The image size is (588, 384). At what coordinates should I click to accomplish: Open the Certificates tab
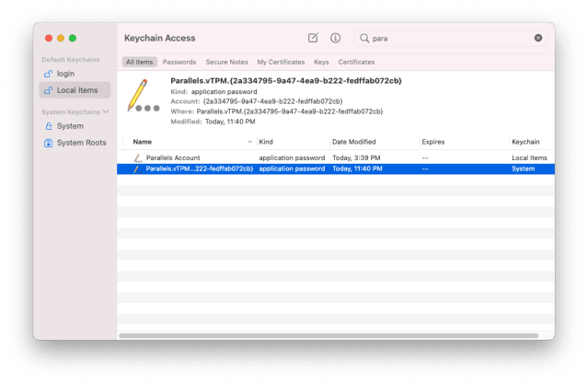[356, 62]
